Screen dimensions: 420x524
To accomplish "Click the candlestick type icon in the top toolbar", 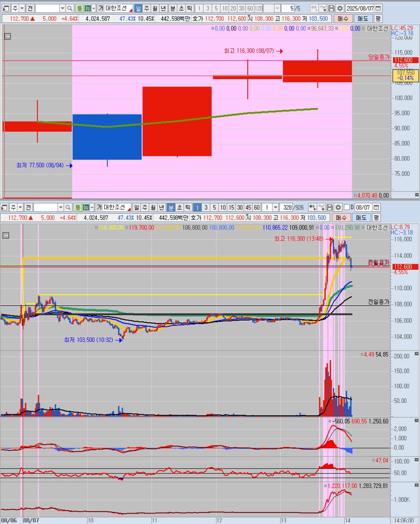I will tap(314, 8).
